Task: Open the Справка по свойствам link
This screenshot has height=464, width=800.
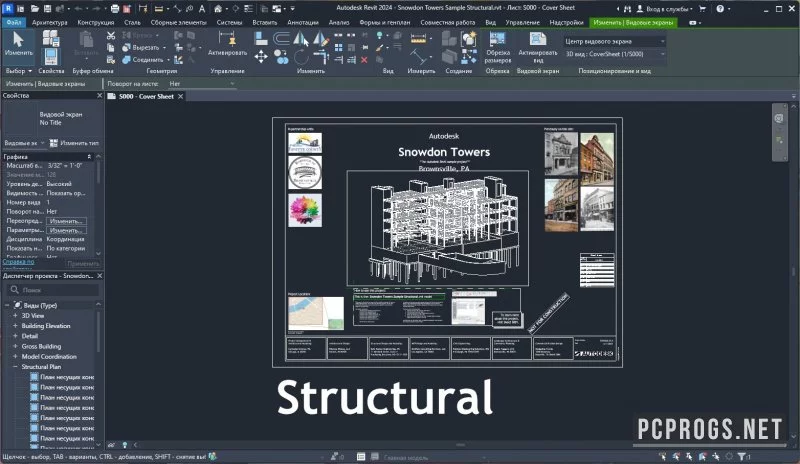Action: tap(18, 263)
